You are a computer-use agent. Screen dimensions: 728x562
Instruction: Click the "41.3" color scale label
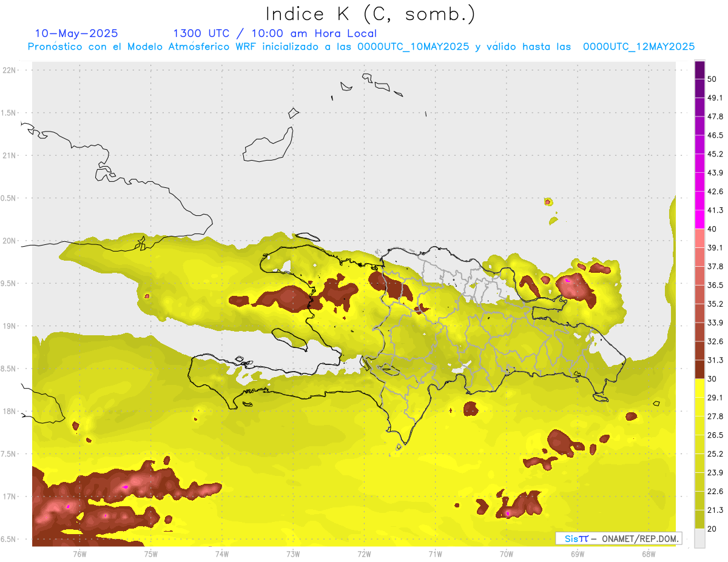pos(715,210)
